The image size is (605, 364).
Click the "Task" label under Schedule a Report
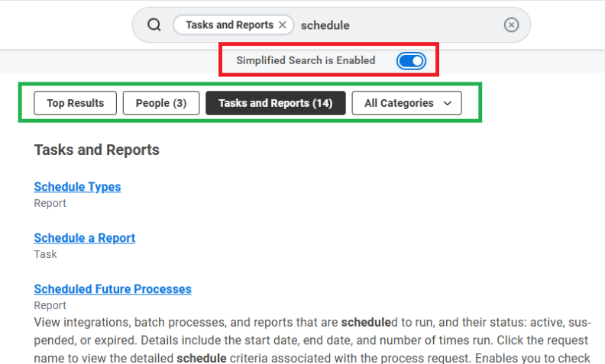coord(45,255)
